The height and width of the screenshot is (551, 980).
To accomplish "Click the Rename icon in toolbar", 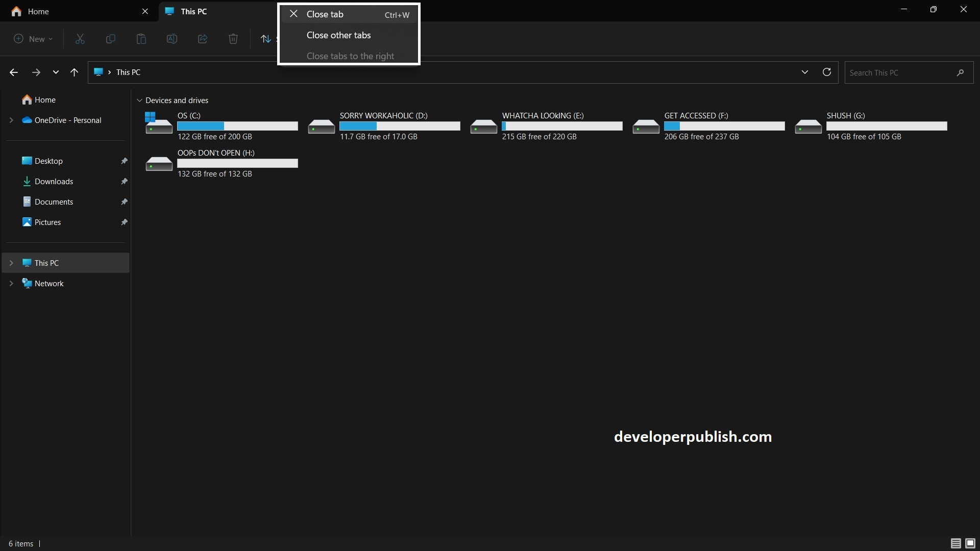I will point(172,39).
